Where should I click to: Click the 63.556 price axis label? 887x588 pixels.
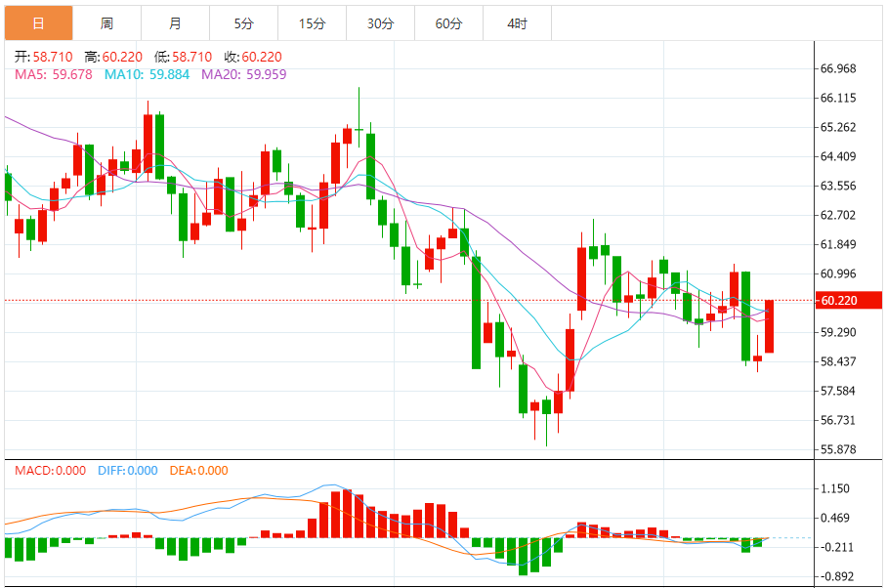coord(838,186)
